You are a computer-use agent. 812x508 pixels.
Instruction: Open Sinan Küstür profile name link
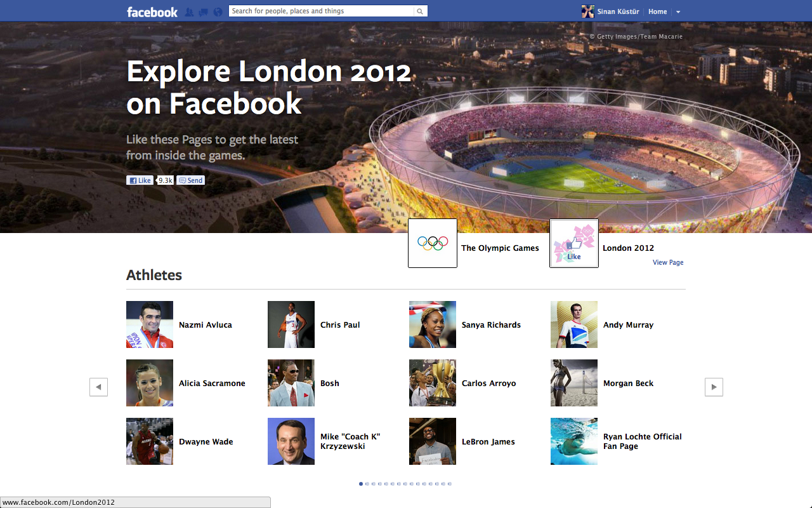pyautogui.click(x=619, y=11)
